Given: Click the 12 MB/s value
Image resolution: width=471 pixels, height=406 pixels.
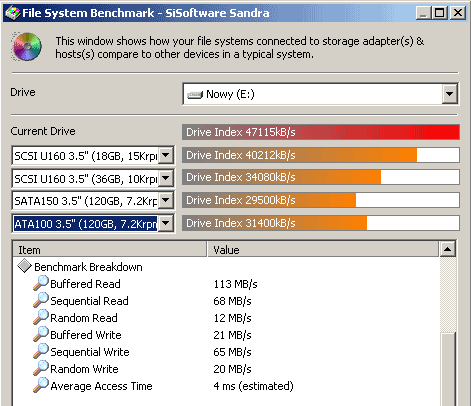Looking at the screenshot, I should [232, 318].
